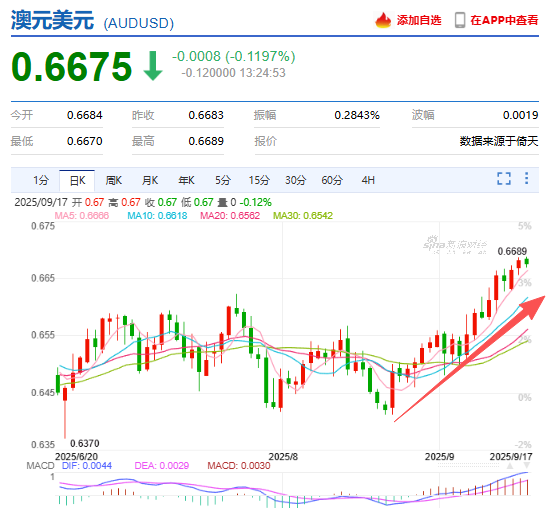547x508 pixels.
Task: Switch to the 1分 chart tab
Action: (41, 180)
